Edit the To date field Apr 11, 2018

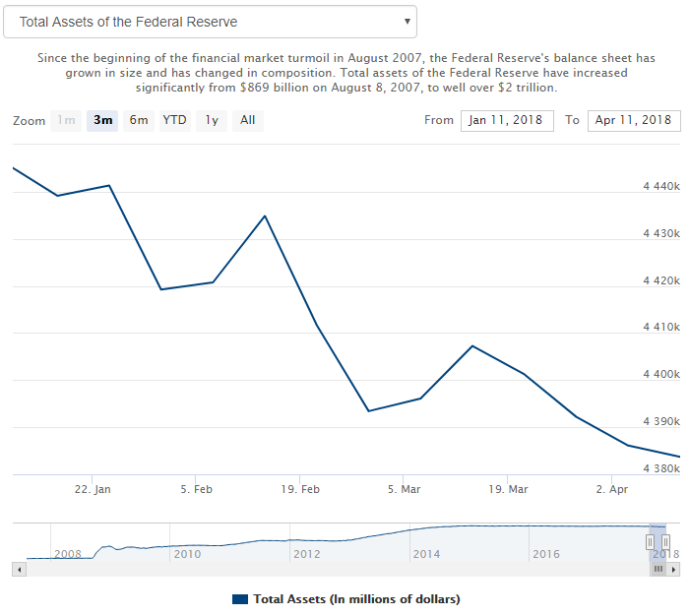click(634, 121)
